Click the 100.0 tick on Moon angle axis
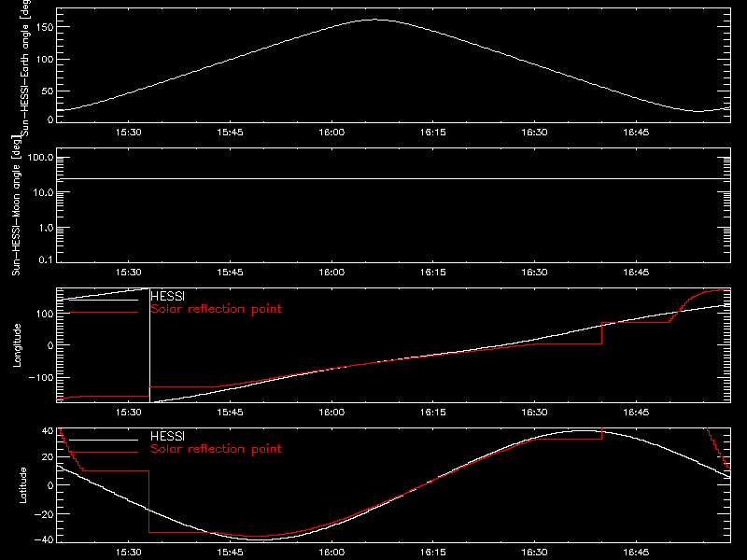747x560 pixels. tap(40, 158)
